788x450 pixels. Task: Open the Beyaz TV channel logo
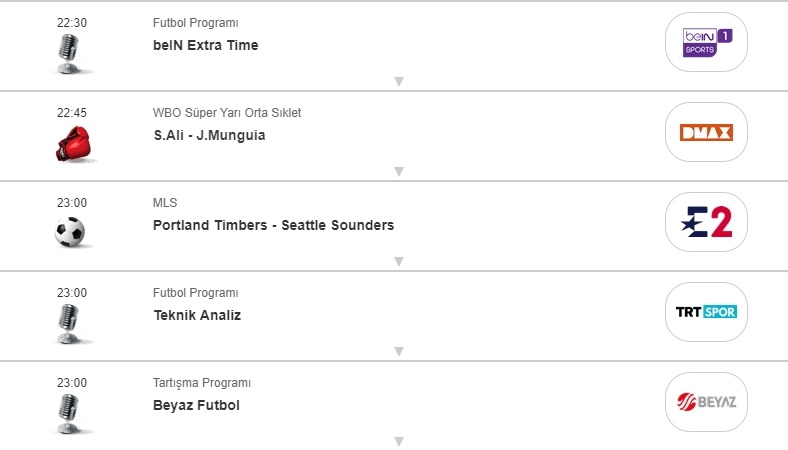click(x=706, y=402)
